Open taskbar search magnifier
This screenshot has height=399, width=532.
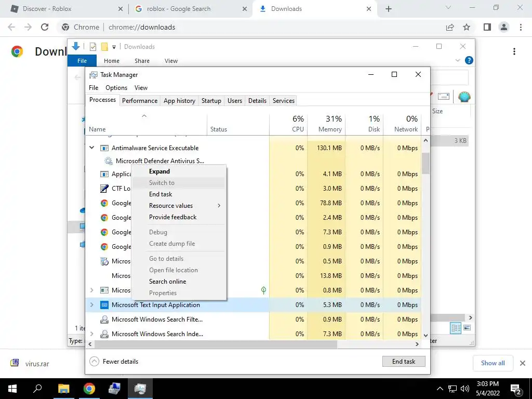pyautogui.click(x=37, y=388)
